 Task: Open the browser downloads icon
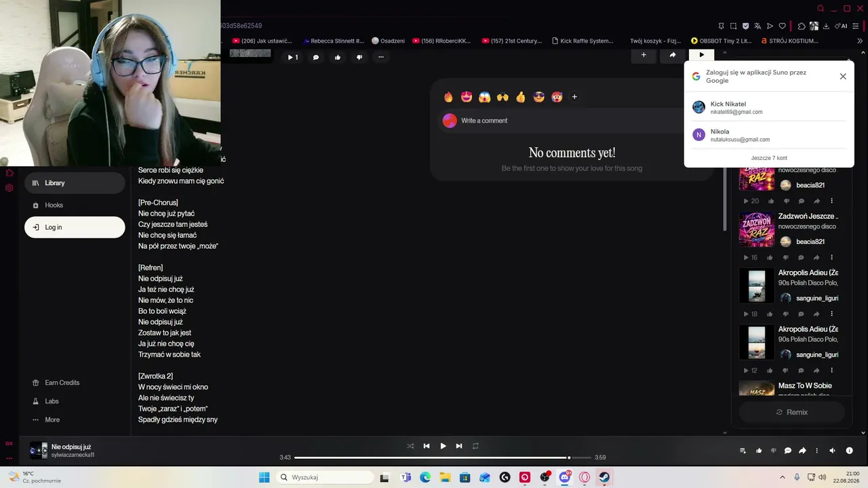[826, 26]
